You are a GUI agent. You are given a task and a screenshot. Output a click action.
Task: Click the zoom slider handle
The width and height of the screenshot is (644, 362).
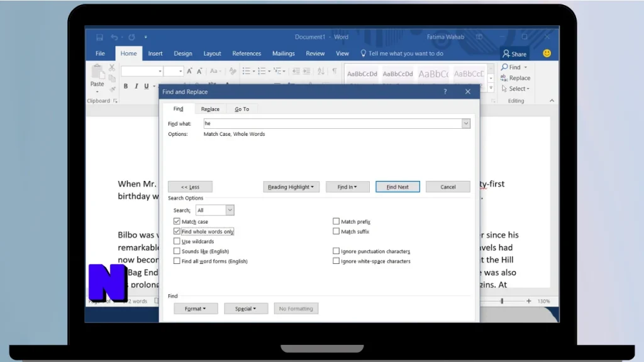[x=502, y=301]
